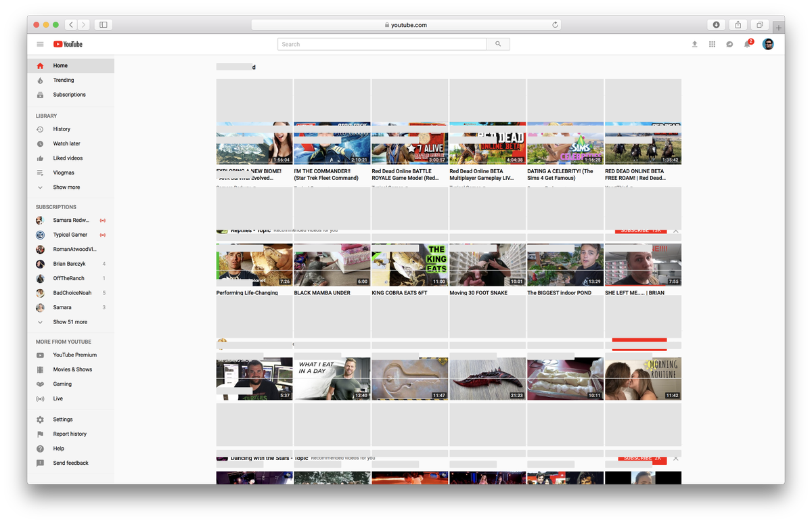Open the YouTube apps grid icon
812x523 pixels.
pyautogui.click(x=712, y=44)
